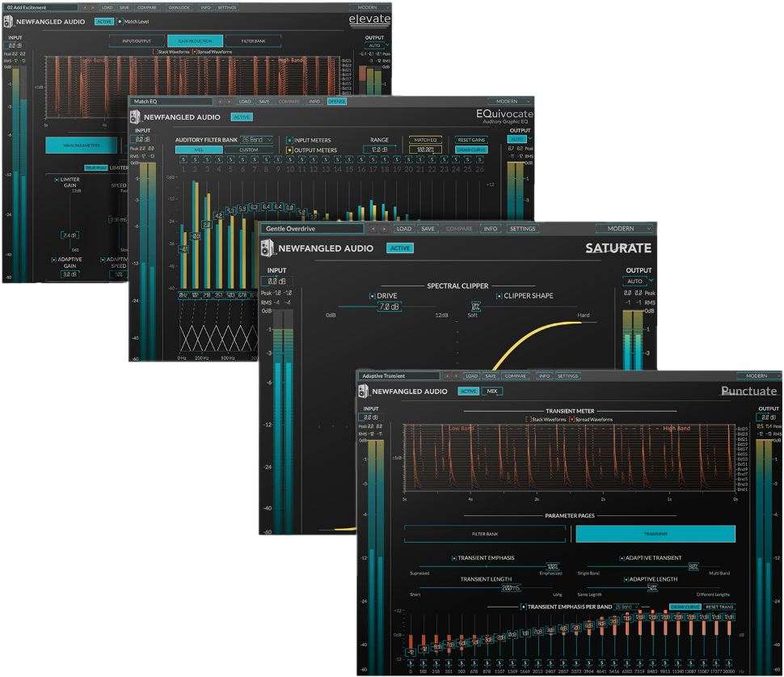Solo band 14 in EQuivocate
This screenshot has width=784, height=677.
pos(338,159)
